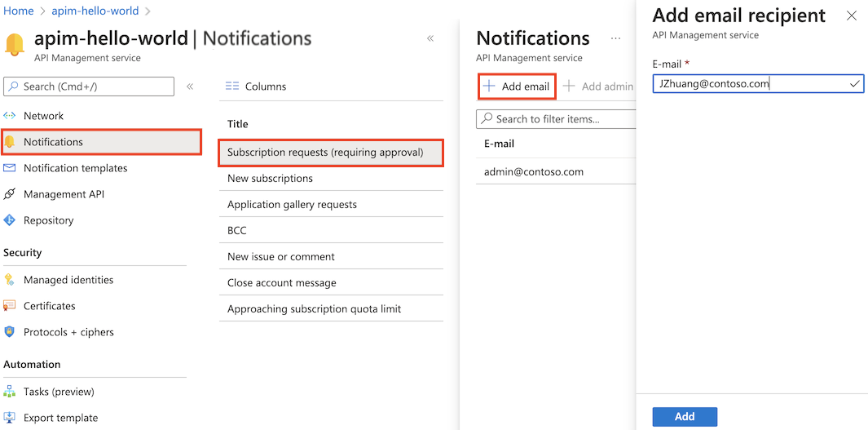Screen dimensions: 868x430
Task: Click the Columns icon
Action: click(232, 86)
